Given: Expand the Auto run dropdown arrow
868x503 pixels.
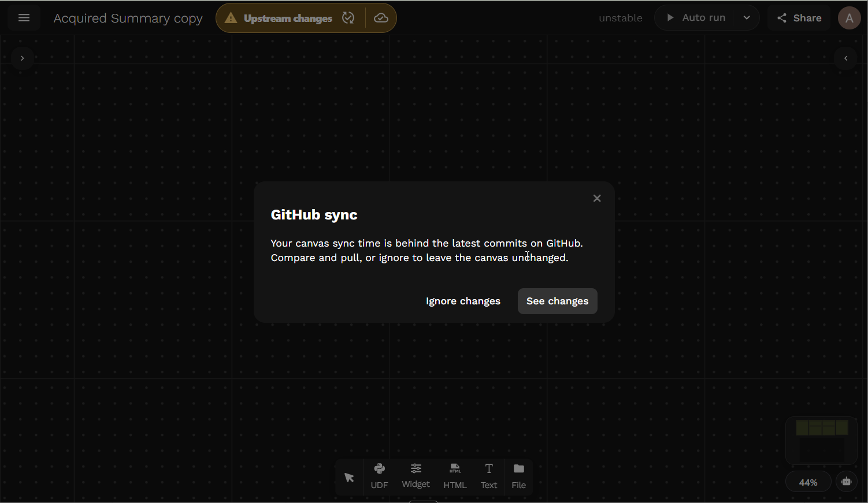Looking at the screenshot, I should (x=747, y=18).
